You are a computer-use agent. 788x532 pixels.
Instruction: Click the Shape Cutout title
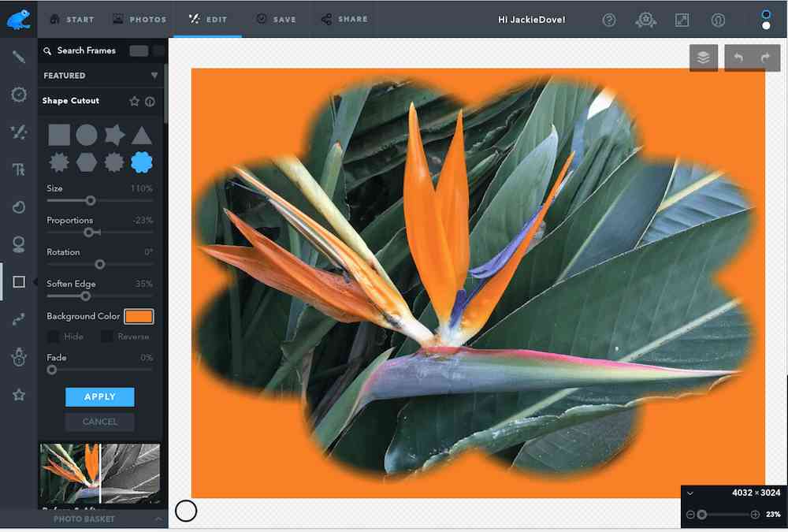(x=70, y=101)
